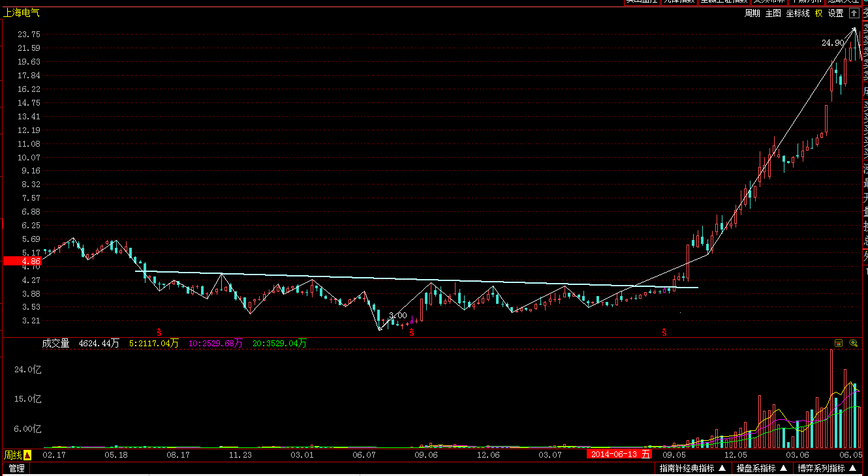The height and width of the screenshot is (476, 868).
Task: Open the 周期 period menu
Action: click(752, 13)
